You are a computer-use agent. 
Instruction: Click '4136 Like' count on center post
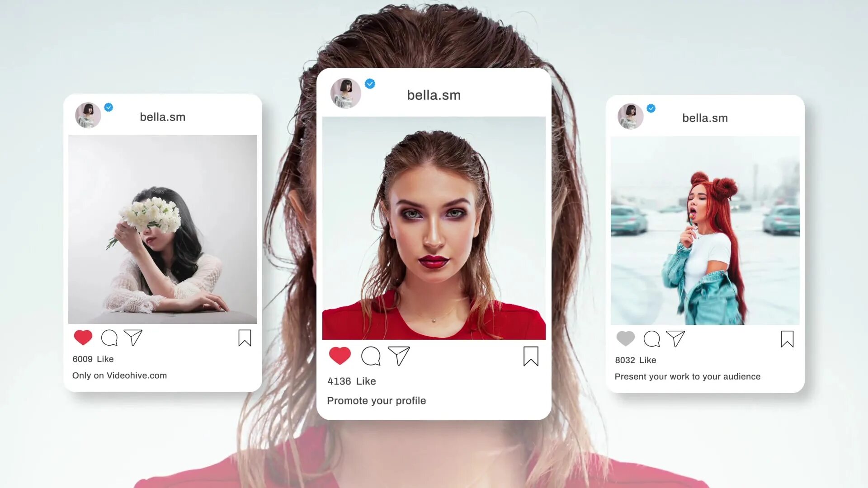click(352, 381)
